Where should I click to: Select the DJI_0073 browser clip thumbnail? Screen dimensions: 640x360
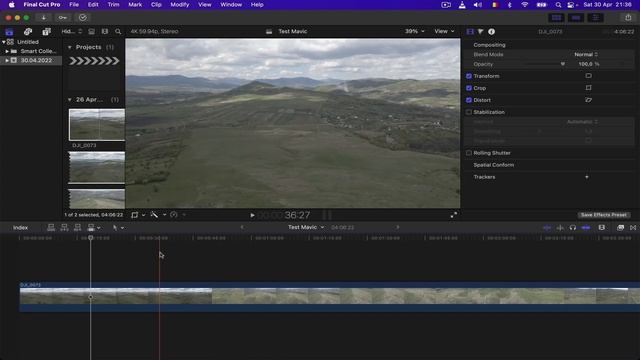click(97, 124)
